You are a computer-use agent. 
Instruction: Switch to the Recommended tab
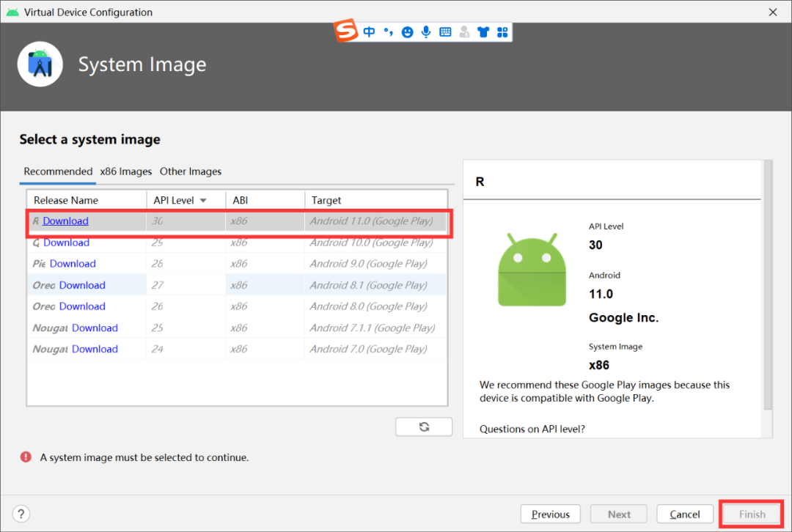58,171
